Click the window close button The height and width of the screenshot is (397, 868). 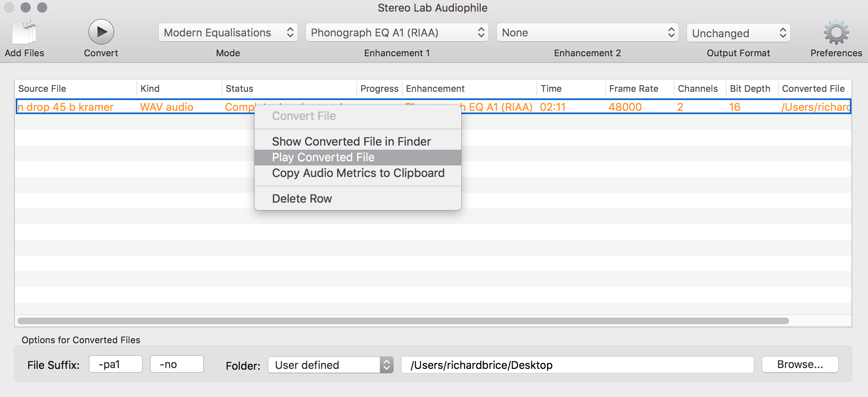[9, 7]
